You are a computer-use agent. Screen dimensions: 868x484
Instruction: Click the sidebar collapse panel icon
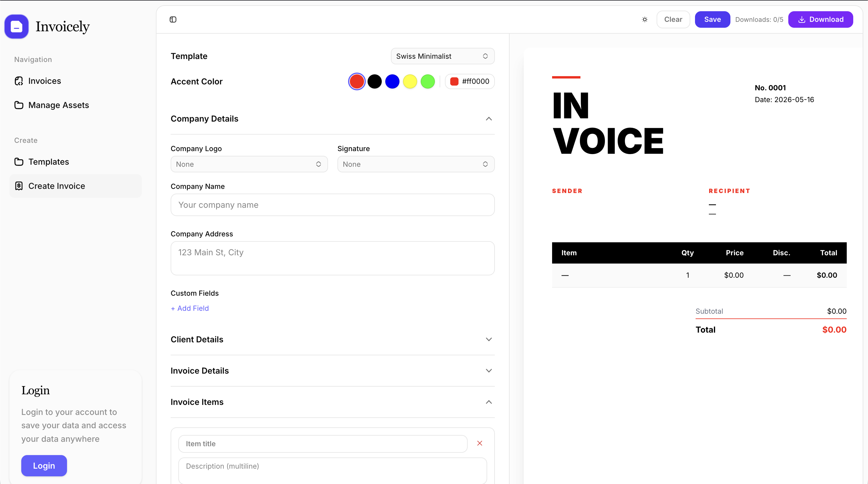pyautogui.click(x=173, y=19)
